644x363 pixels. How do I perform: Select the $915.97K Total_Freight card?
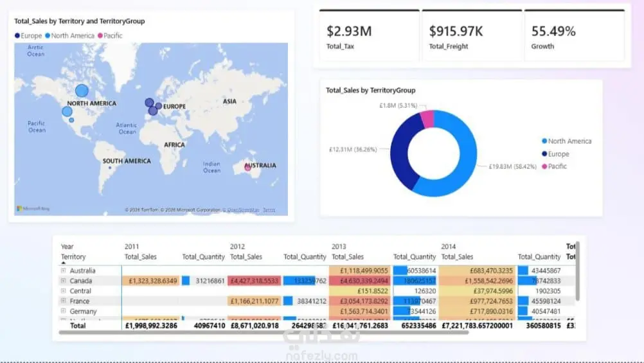coord(472,36)
